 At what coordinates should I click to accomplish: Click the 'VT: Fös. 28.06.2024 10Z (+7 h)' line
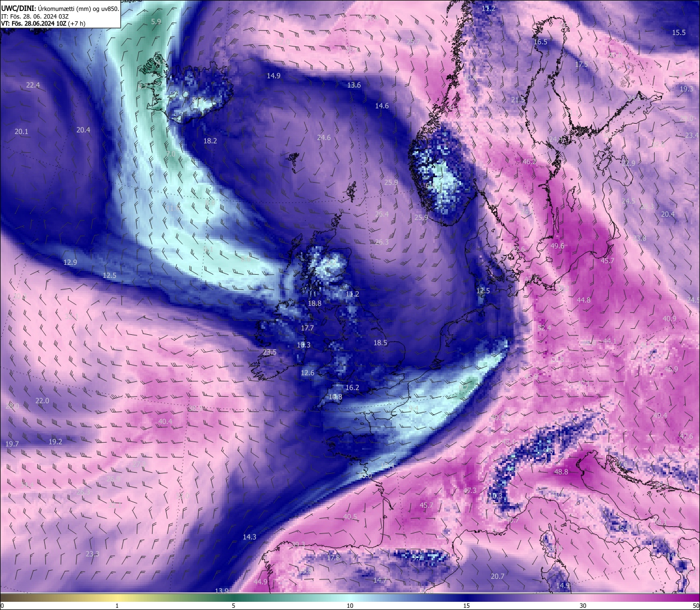[43, 24]
